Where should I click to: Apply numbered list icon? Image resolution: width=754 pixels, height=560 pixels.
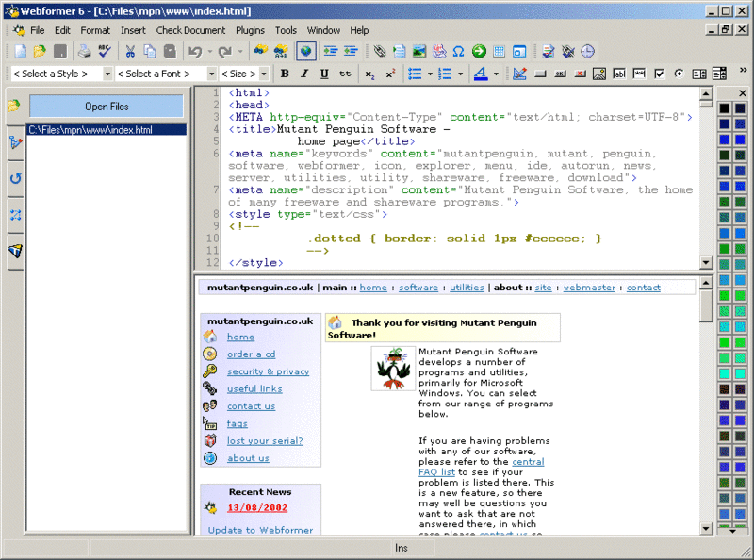pos(445,74)
